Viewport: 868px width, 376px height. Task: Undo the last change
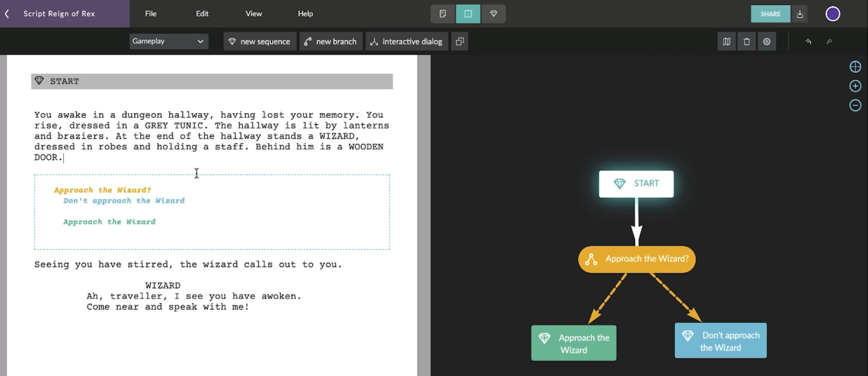click(x=808, y=41)
